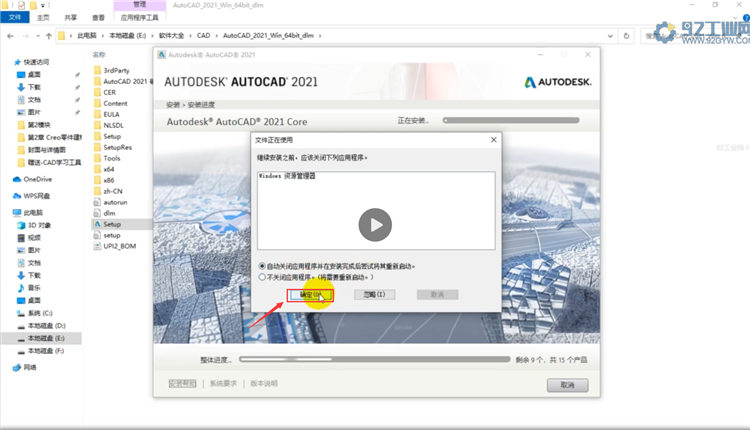Expand the address bar history dropdown

(610, 36)
